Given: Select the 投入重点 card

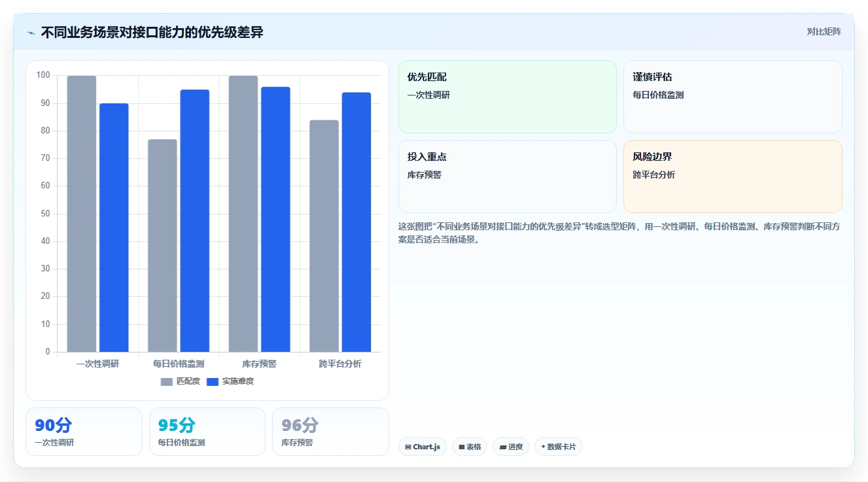Looking at the screenshot, I should (x=508, y=177).
